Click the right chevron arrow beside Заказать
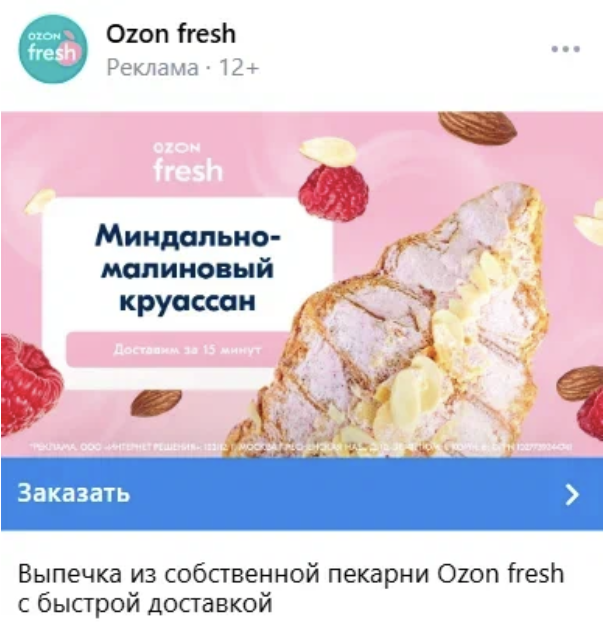 click(x=572, y=494)
